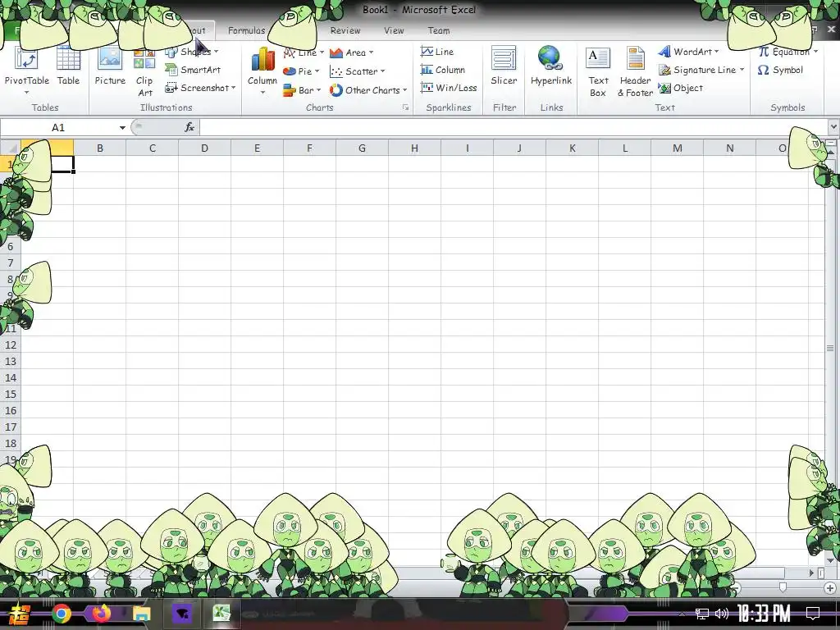840x630 pixels.
Task: Select column N header
Action: click(729, 148)
